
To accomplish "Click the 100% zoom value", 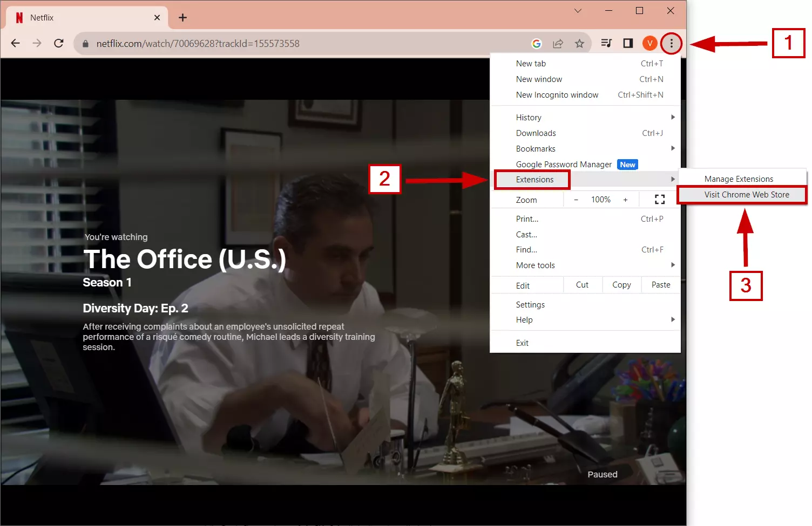I will [x=600, y=200].
